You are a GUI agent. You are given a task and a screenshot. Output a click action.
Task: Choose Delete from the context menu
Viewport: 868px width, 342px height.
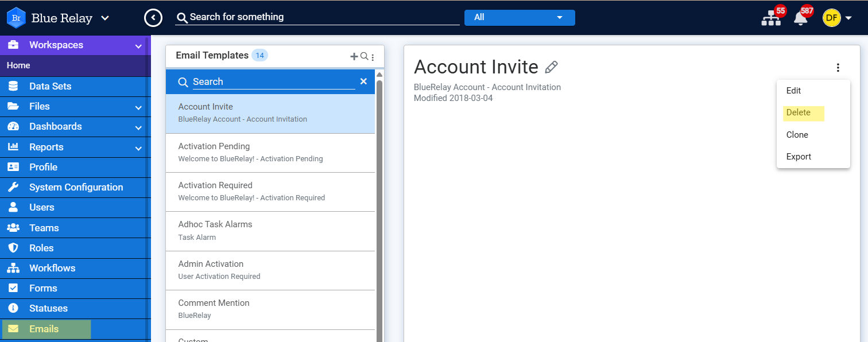tap(813, 112)
